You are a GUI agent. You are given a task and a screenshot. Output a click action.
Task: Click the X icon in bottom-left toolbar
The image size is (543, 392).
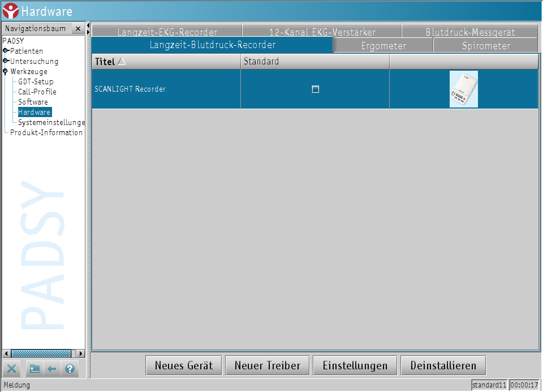[x=12, y=369]
